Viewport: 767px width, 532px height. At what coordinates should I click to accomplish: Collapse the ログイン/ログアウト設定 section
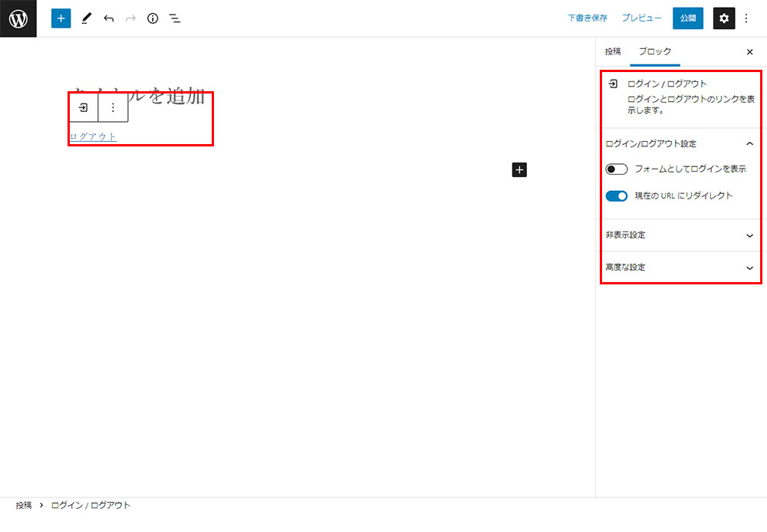tap(749, 143)
